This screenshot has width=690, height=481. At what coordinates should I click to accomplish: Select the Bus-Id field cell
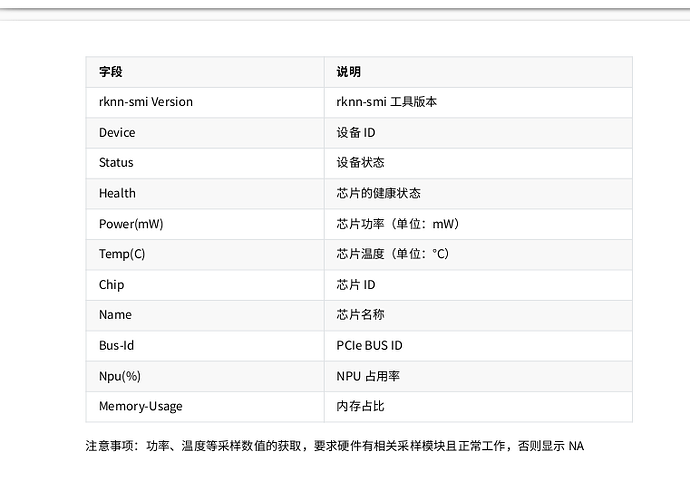coord(205,345)
